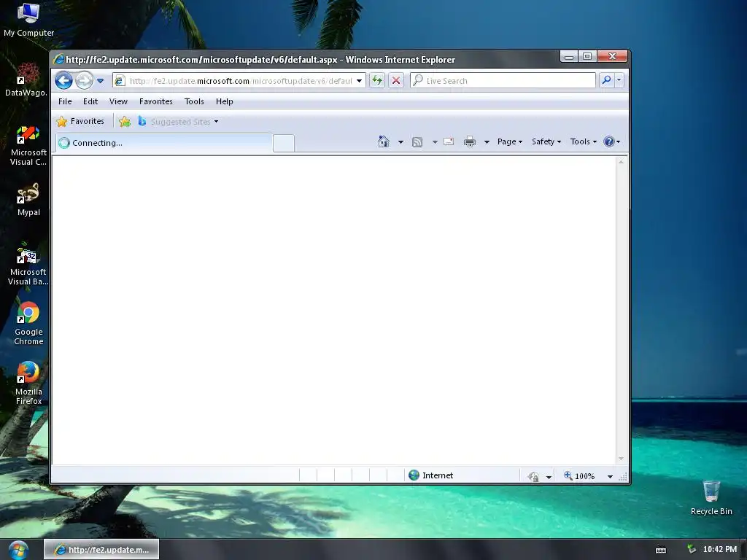
Task: Select the Mypal browser desktop shortcut
Action: 28,200
